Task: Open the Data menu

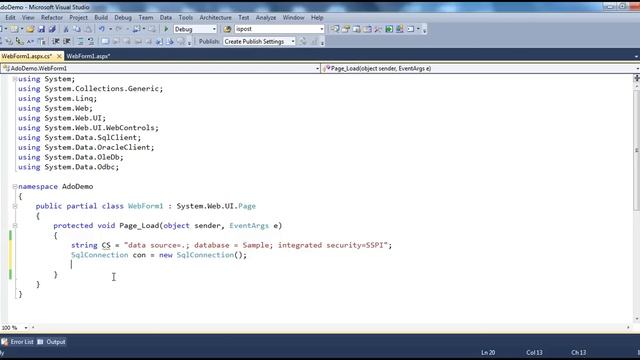Action: [x=166, y=18]
